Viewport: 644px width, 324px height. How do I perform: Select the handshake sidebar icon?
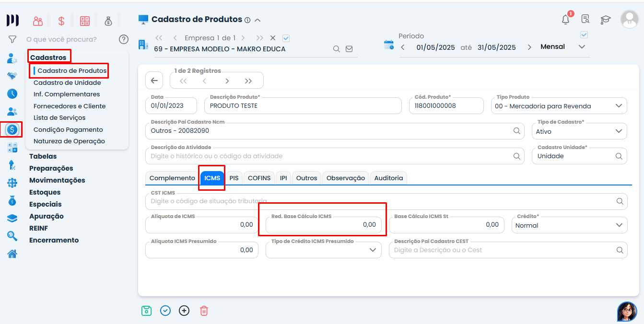(12, 76)
